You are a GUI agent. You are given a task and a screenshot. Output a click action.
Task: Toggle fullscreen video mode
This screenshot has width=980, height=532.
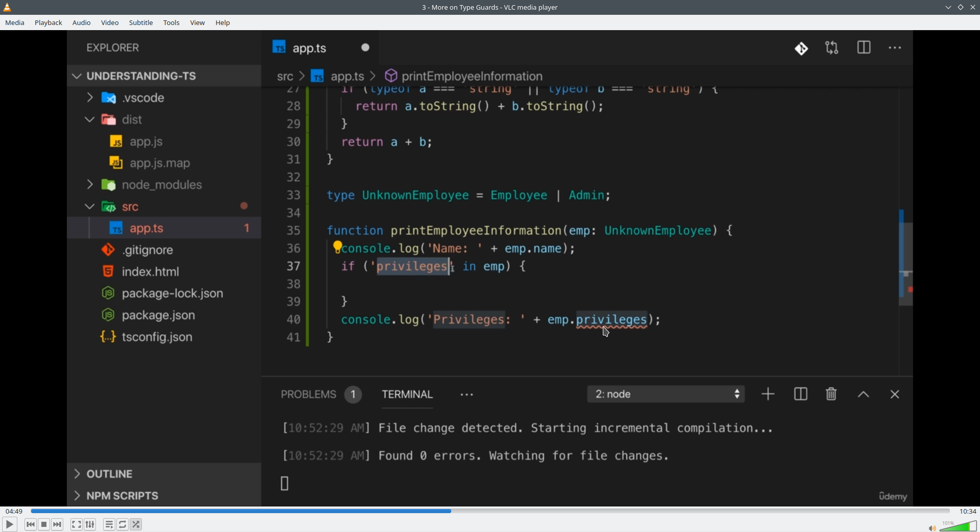77,525
